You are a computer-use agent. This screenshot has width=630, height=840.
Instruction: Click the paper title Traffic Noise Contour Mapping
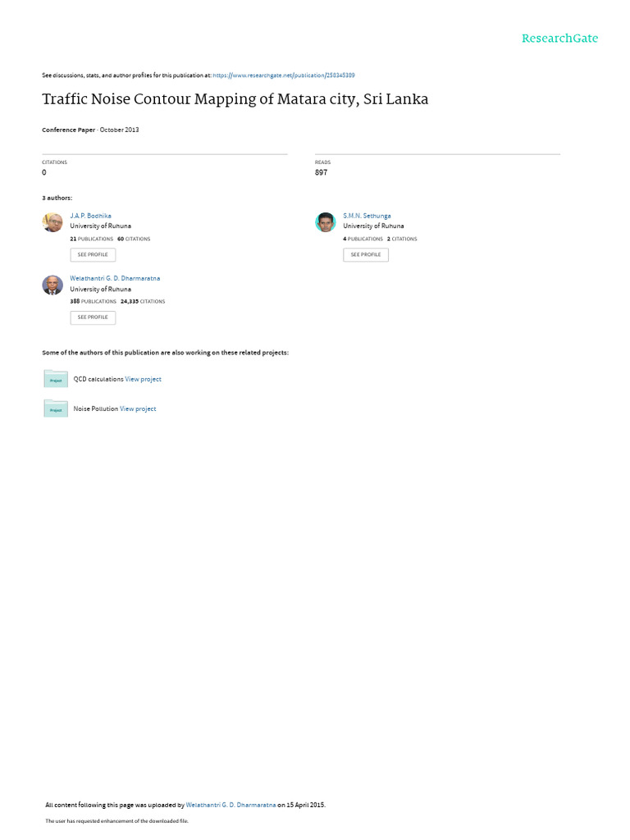[235, 99]
